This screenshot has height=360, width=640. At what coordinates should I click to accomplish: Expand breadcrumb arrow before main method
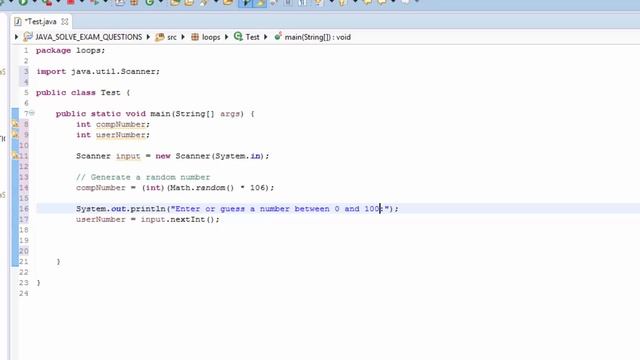[x=266, y=37]
